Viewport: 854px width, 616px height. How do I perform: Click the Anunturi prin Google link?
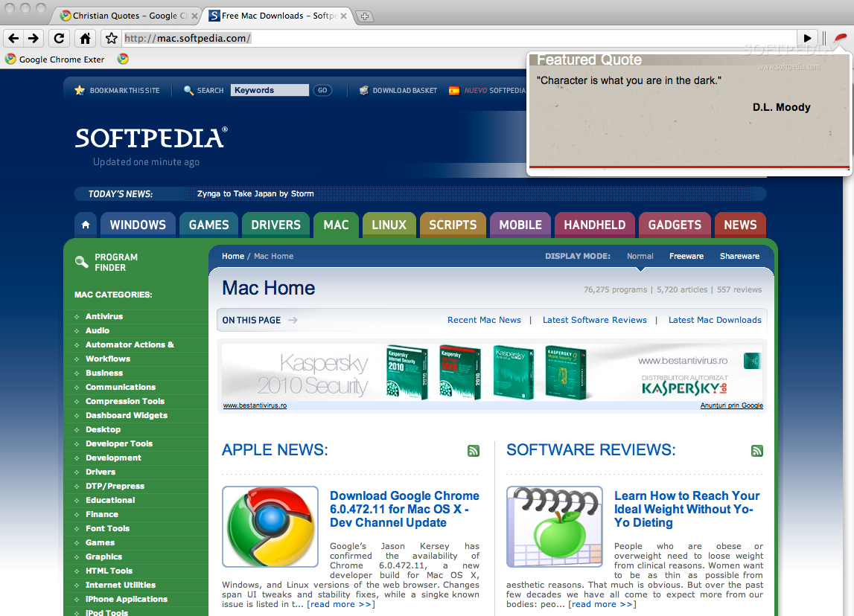[731, 405]
